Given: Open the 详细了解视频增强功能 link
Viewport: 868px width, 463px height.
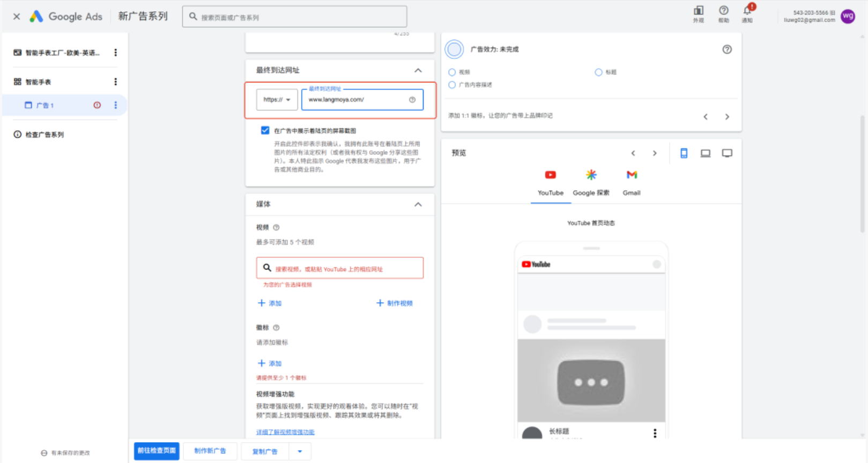Looking at the screenshot, I should (285, 432).
